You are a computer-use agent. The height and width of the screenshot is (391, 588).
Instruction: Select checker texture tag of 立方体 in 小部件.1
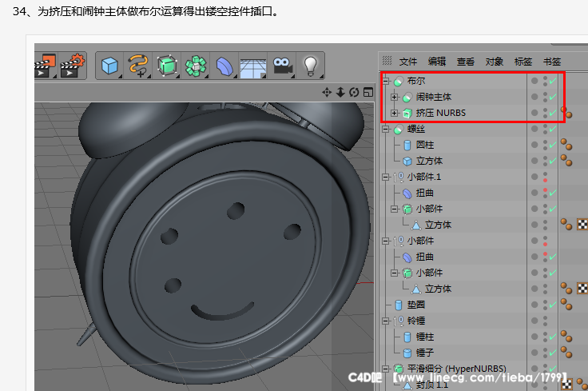pos(582,225)
